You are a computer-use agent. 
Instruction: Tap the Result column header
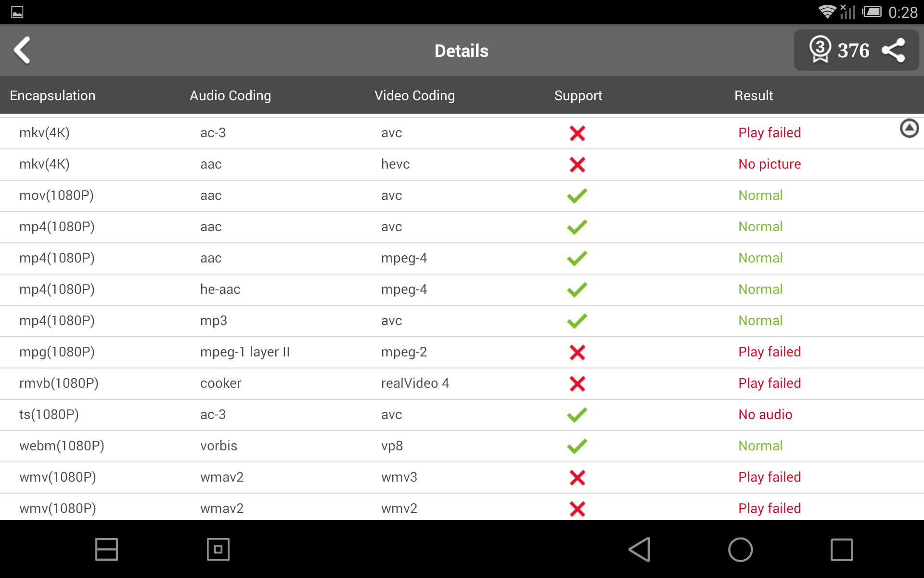pyautogui.click(x=753, y=95)
